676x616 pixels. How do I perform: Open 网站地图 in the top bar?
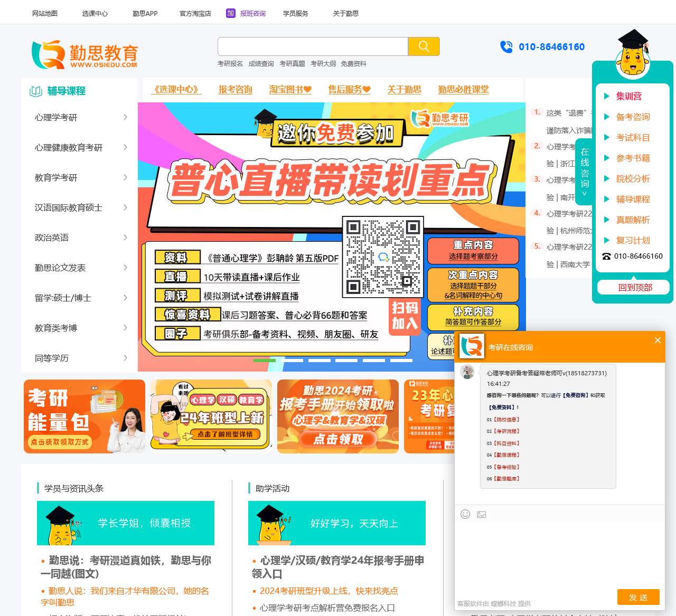pos(45,13)
